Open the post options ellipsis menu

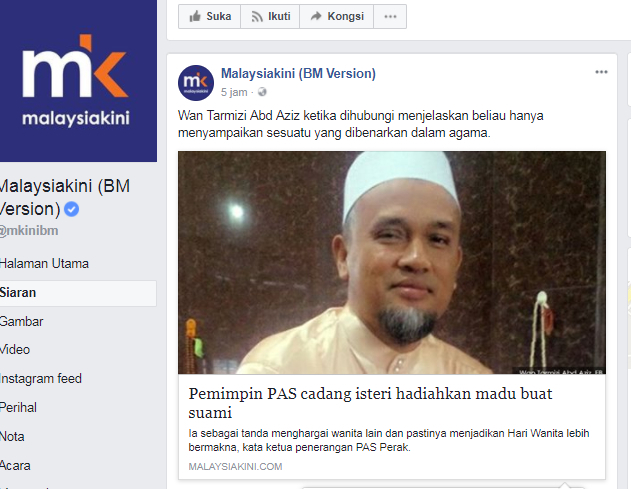coord(601,72)
